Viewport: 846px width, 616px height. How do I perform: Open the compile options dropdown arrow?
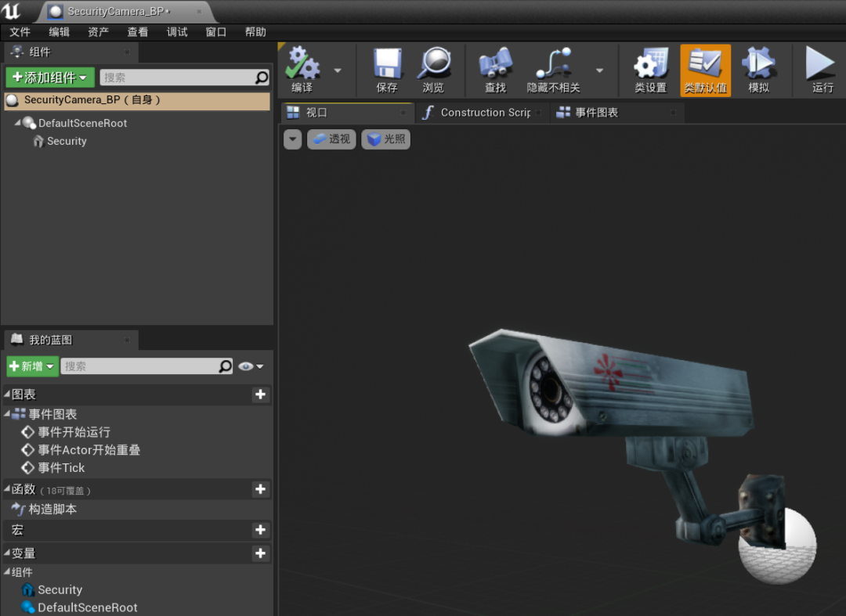tap(338, 70)
